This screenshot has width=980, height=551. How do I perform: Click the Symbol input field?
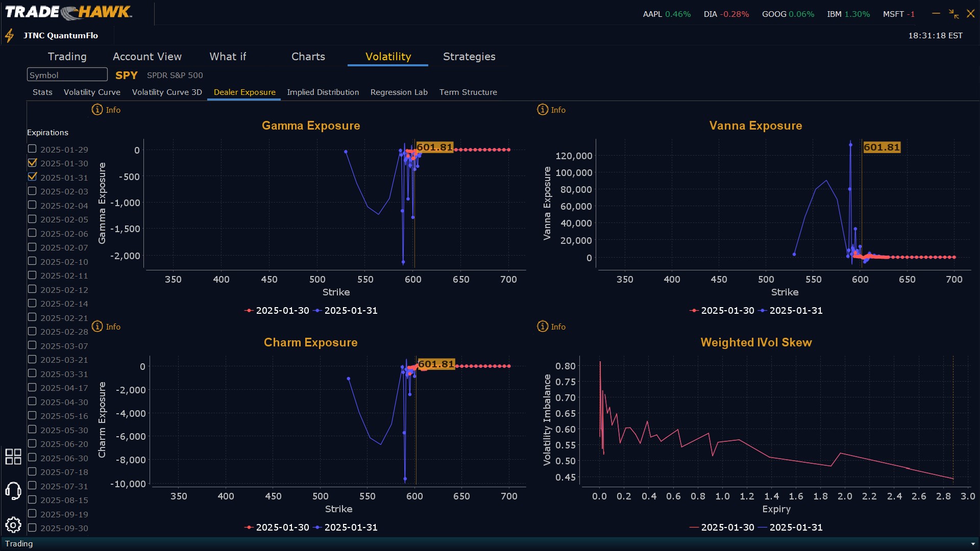(x=67, y=75)
